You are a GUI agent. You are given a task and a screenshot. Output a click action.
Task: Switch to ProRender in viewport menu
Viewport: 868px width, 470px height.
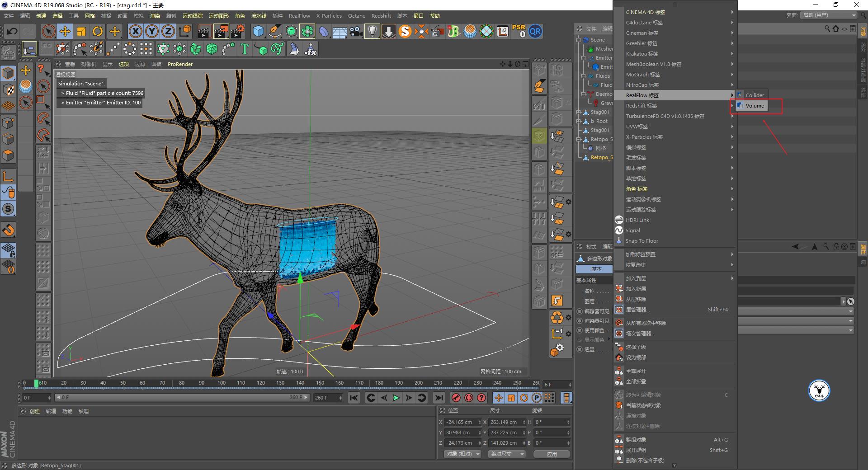pos(180,64)
